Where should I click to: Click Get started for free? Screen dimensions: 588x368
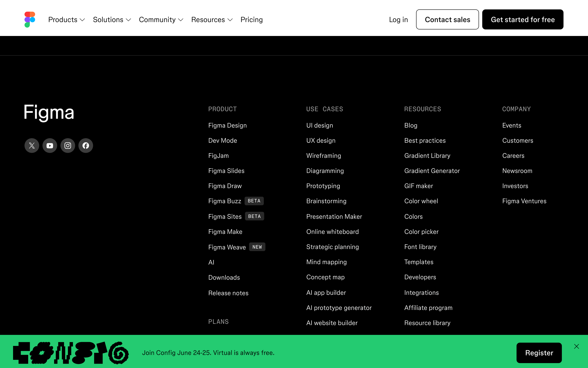pyautogui.click(x=523, y=19)
